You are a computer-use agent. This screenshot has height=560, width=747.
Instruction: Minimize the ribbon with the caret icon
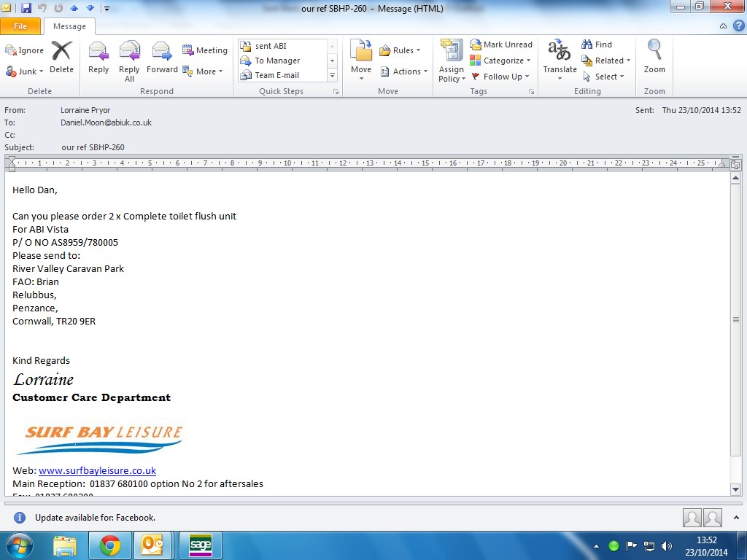coord(723,26)
